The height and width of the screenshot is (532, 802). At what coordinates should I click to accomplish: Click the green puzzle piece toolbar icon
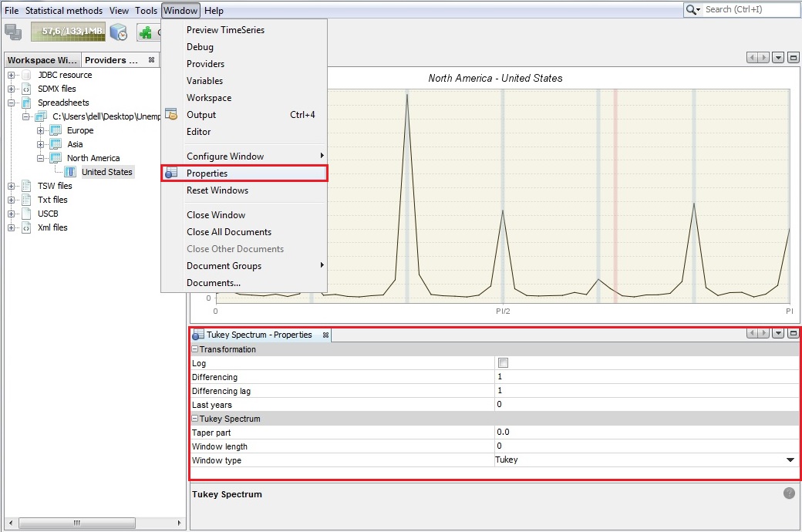[146, 32]
